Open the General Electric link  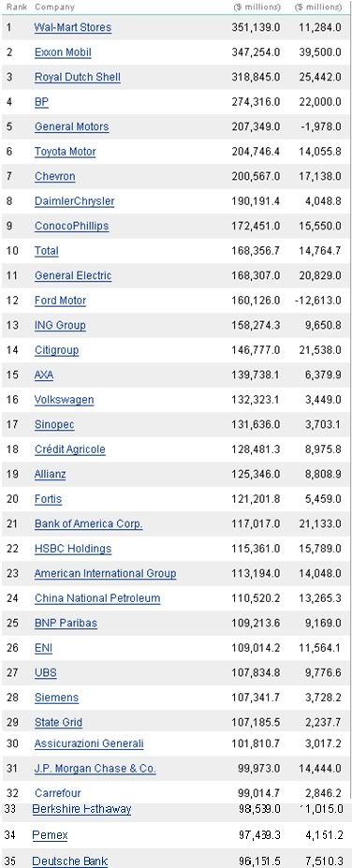tap(72, 275)
